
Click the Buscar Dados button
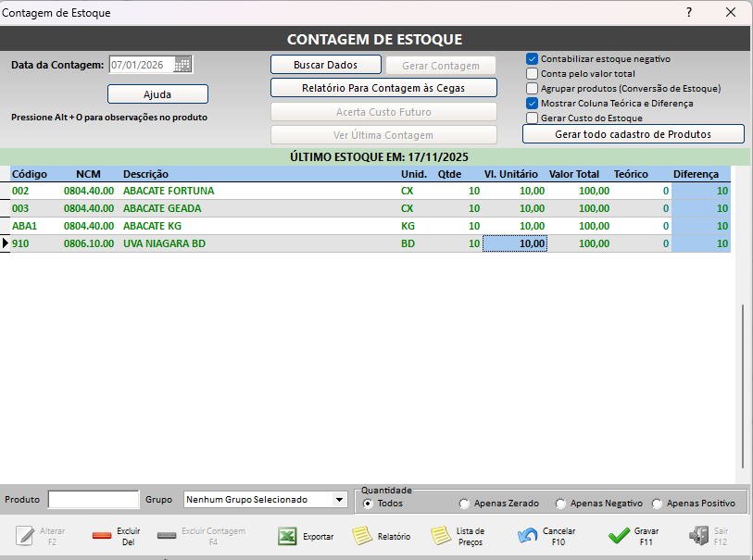point(325,65)
